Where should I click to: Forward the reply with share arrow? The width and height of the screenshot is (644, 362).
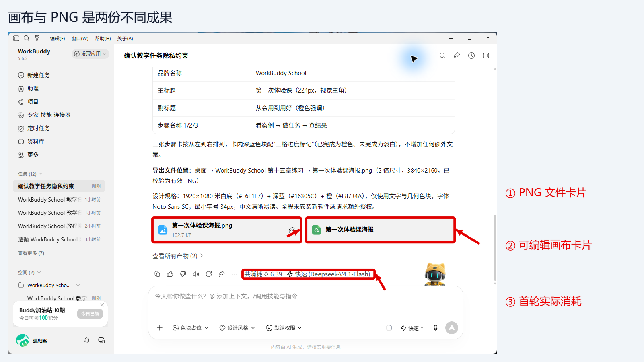(222, 274)
